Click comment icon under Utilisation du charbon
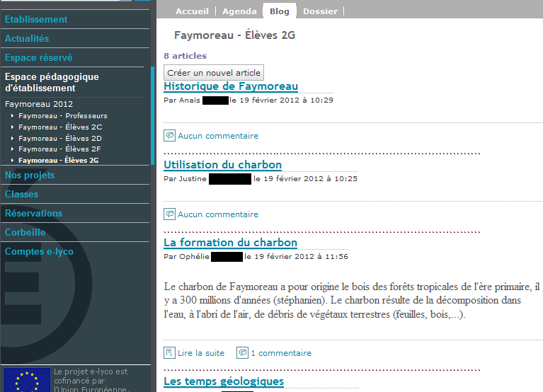Viewport: 543px width, 392px height. click(x=169, y=214)
